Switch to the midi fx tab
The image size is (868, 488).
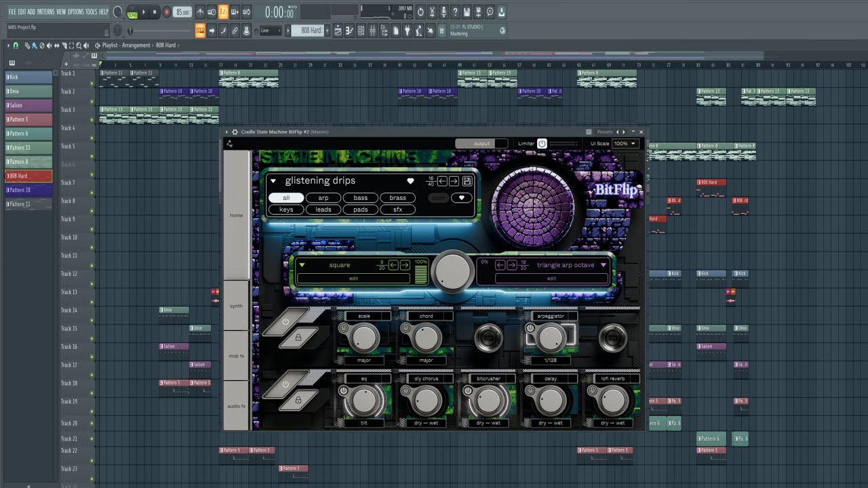pyautogui.click(x=236, y=356)
